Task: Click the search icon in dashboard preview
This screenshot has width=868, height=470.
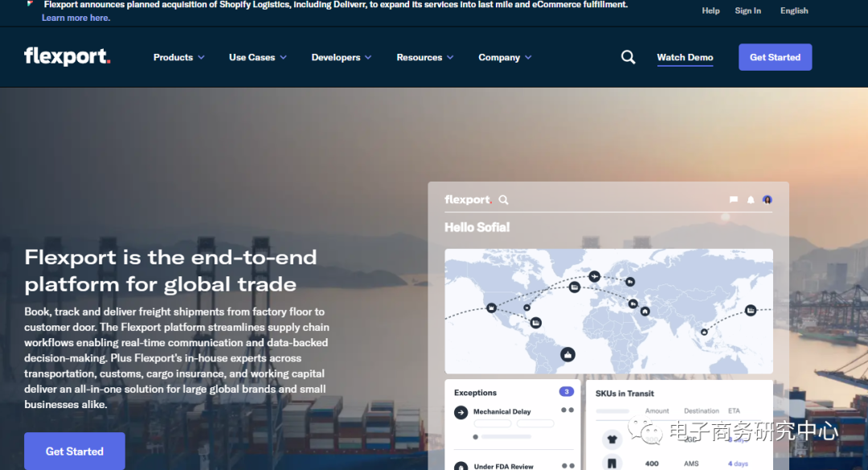Action: [x=503, y=200]
